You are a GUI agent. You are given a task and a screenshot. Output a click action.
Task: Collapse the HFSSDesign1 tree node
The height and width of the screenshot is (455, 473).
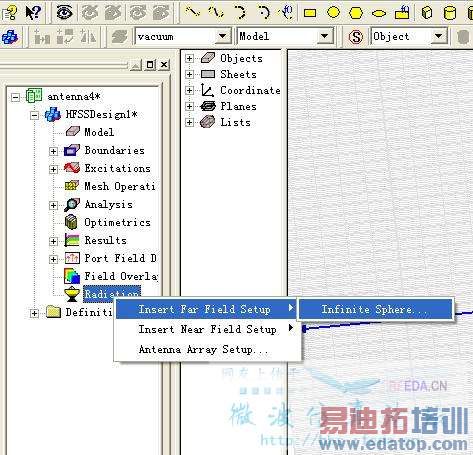[x=34, y=115]
